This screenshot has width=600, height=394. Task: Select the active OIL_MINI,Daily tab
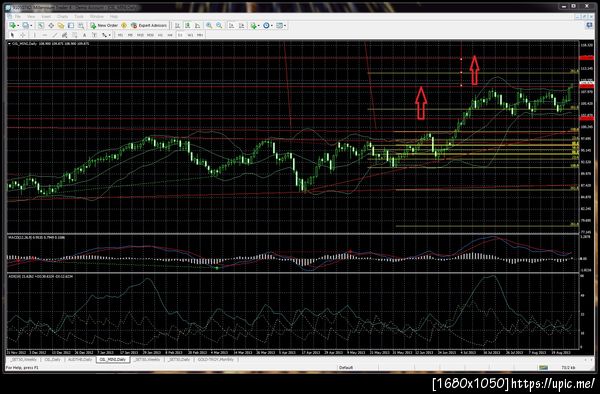[113, 360]
